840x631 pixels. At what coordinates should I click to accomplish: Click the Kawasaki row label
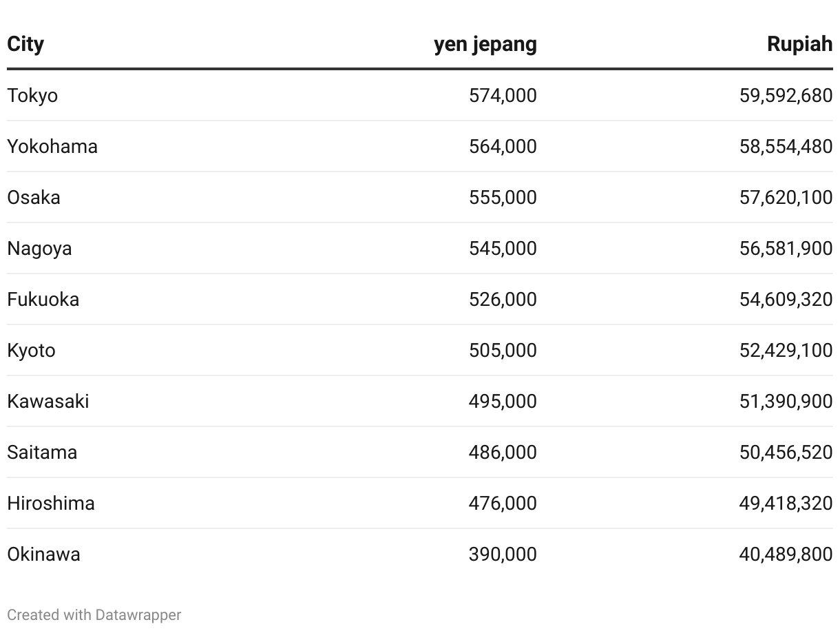pyautogui.click(x=48, y=401)
